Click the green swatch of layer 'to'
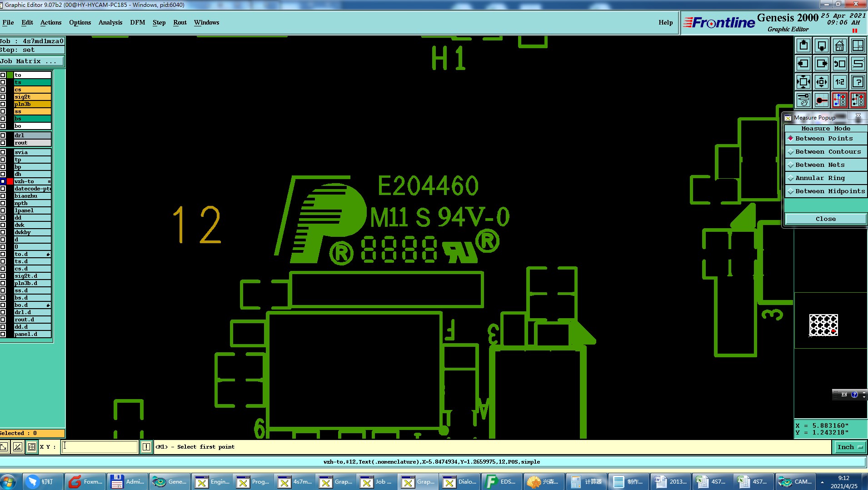Image resolution: width=868 pixels, height=490 pixels. coord(10,75)
